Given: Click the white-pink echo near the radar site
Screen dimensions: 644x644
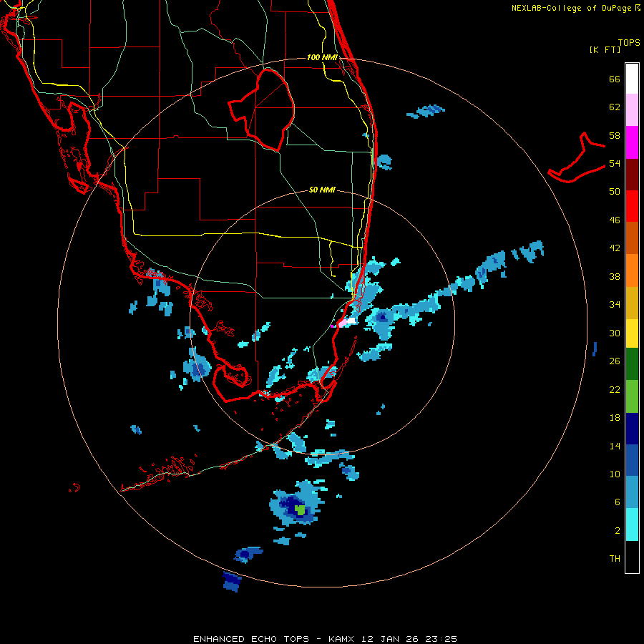Looking at the screenshot, I should (x=346, y=323).
